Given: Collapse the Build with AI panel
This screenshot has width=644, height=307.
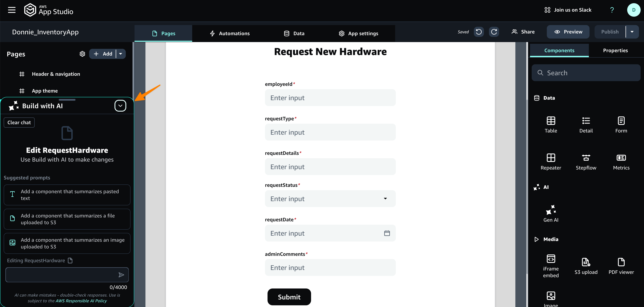Looking at the screenshot, I should (x=120, y=106).
